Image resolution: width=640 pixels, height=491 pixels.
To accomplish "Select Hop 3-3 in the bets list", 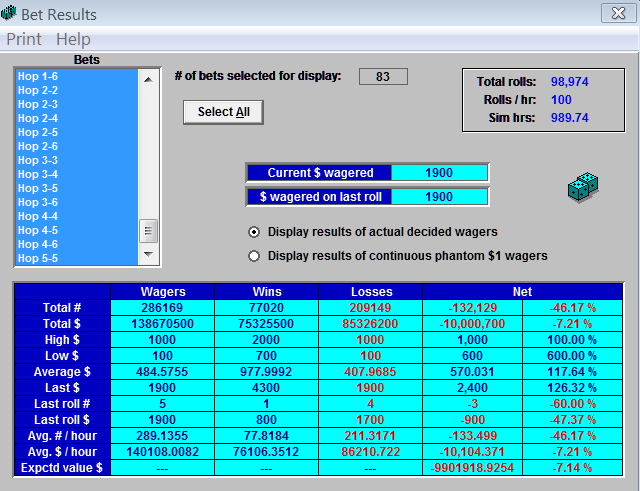I will (77, 160).
